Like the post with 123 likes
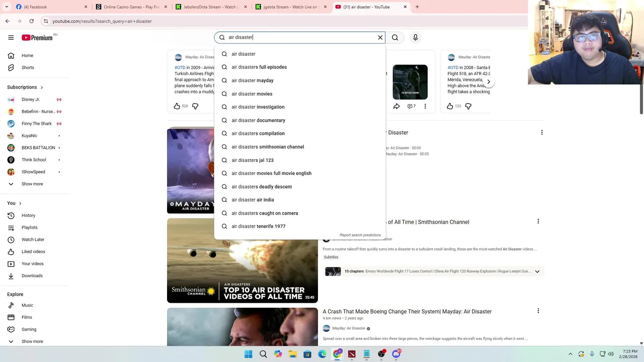 coord(450,106)
